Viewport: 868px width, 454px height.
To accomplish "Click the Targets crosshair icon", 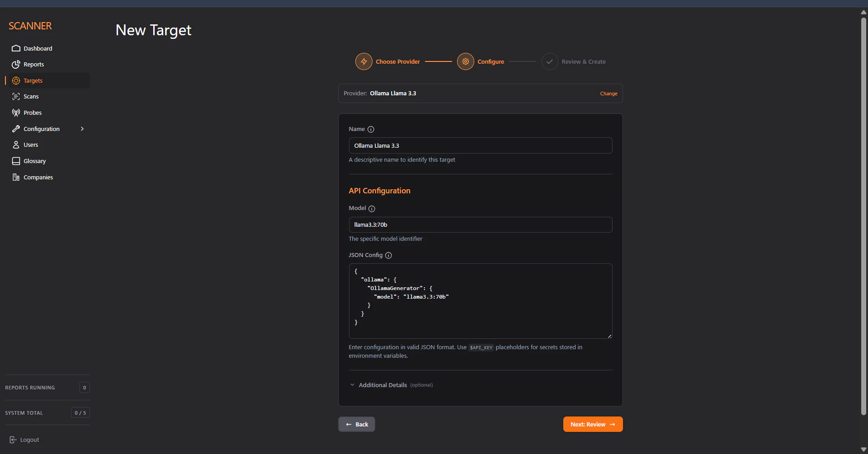I will [16, 80].
